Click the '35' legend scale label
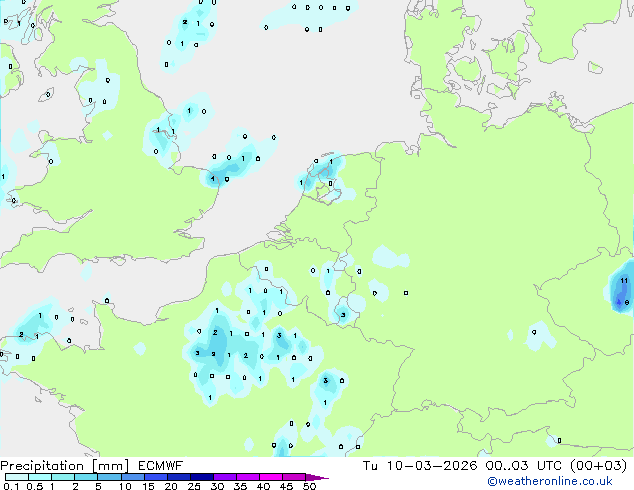The image size is (634, 490). 240,486
